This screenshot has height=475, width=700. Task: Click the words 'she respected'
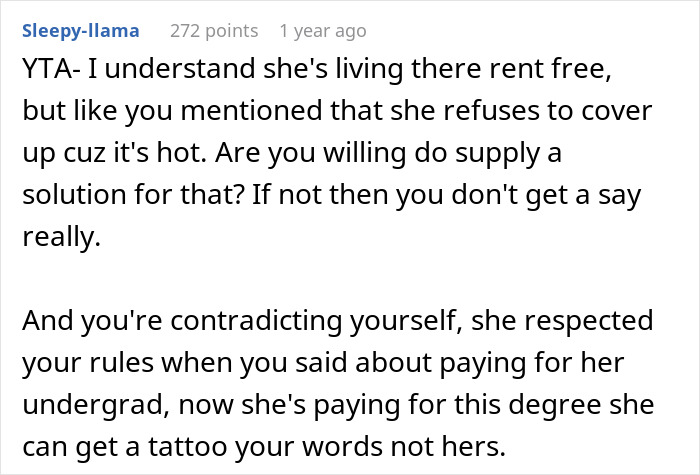(x=562, y=321)
